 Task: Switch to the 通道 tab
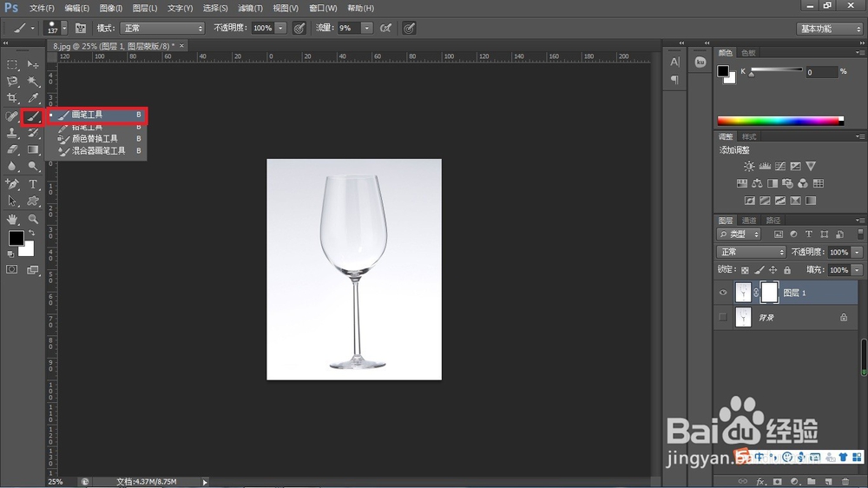point(748,221)
